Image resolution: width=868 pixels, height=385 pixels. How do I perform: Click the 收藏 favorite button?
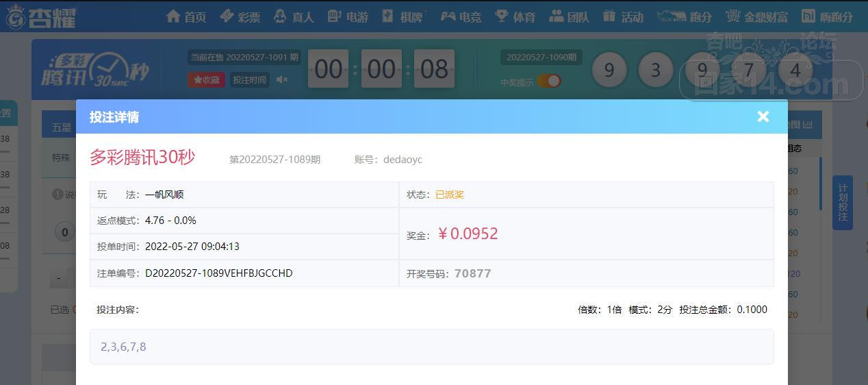(x=207, y=79)
